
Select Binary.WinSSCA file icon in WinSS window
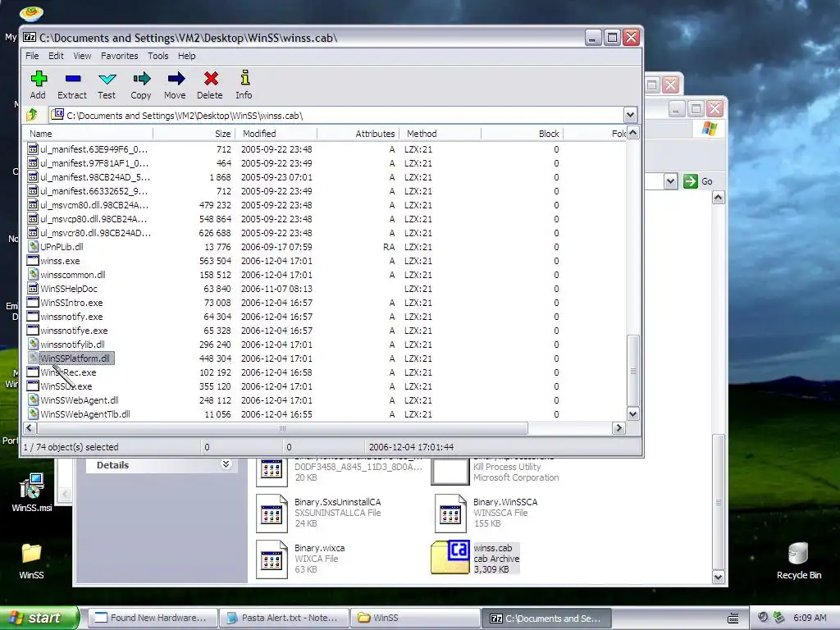[450, 514]
